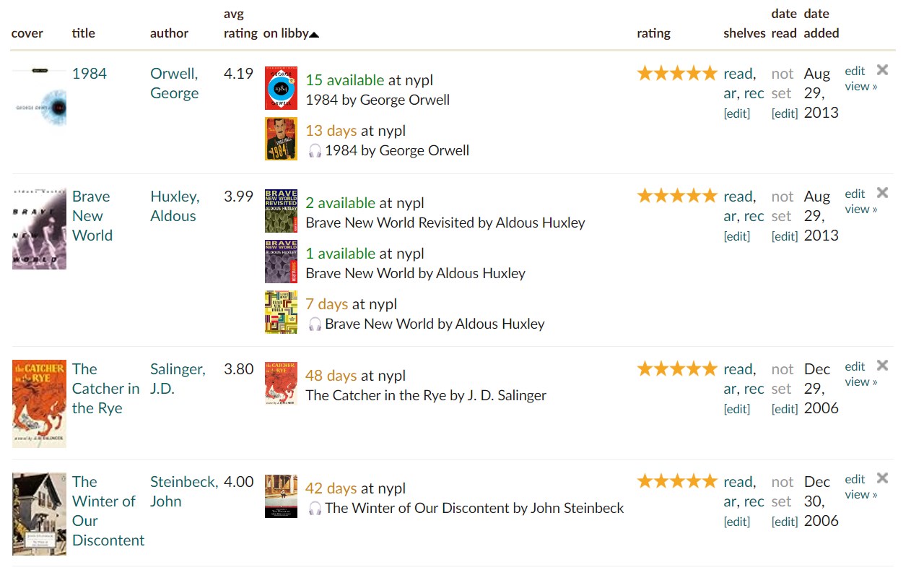Click Winter of Our Discontent headphones icon
The width and height of the screenshot is (924, 578).
(x=315, y=509)
